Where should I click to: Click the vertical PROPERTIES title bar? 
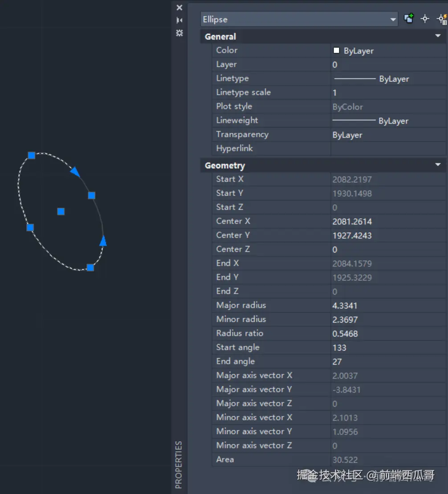pos(179,464)
